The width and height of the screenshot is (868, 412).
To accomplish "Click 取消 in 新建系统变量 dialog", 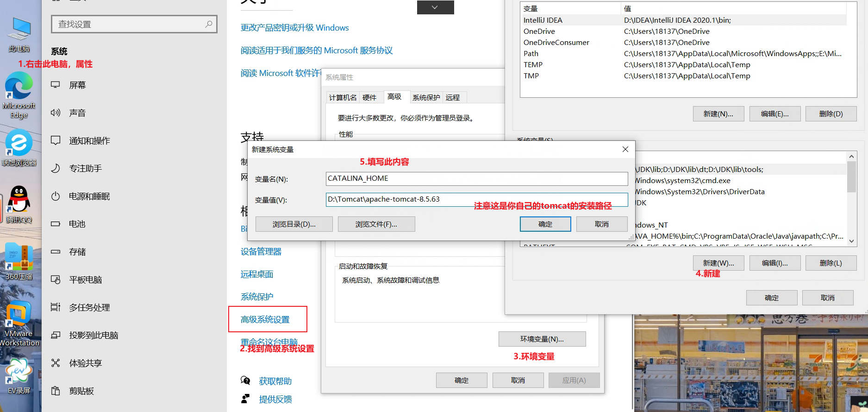I will pos(602,224).
